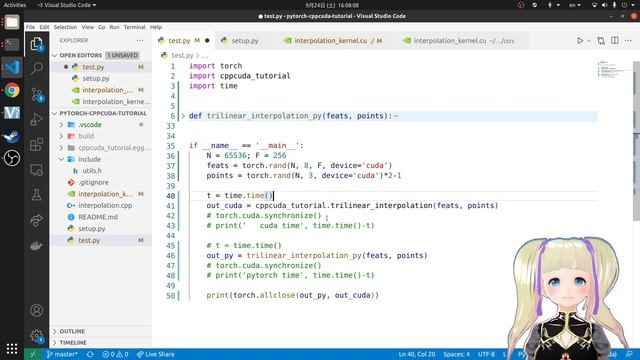Click errors and warnings count in status bar
This screenshot has width=640, height=360.
[x=115, y=354]
